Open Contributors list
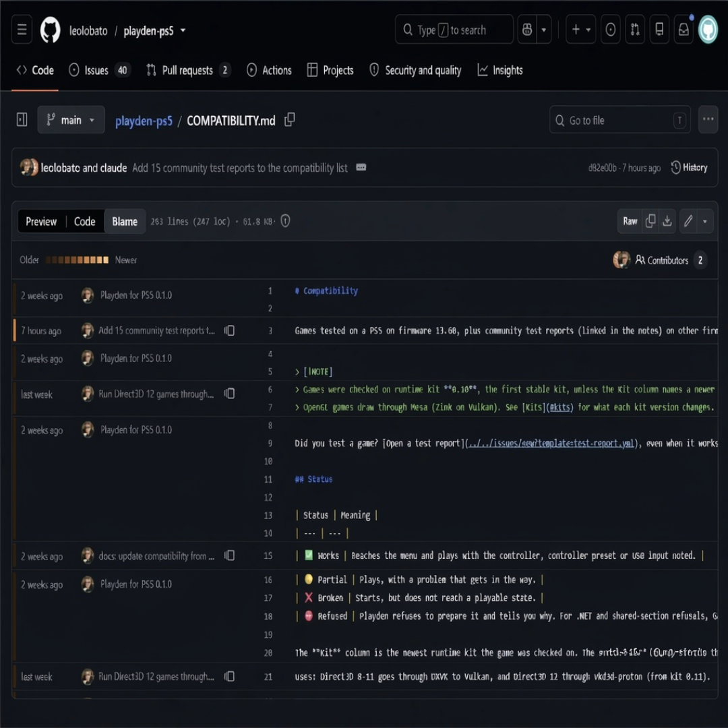 pos(671,260)
